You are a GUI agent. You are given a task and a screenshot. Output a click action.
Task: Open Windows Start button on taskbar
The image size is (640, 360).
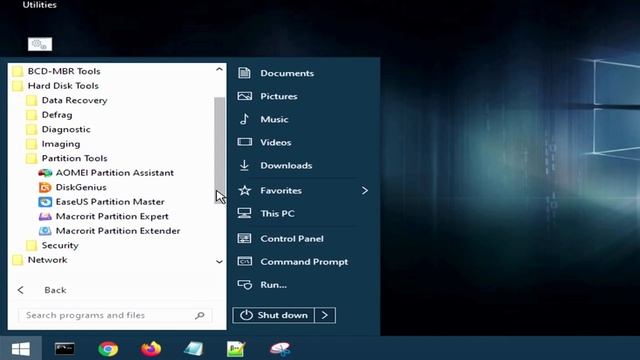[21, 349]
